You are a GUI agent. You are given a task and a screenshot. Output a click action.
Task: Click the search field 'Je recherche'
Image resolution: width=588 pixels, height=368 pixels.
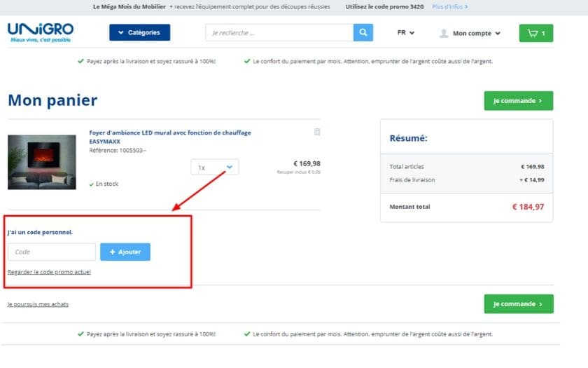pos(279,33)
